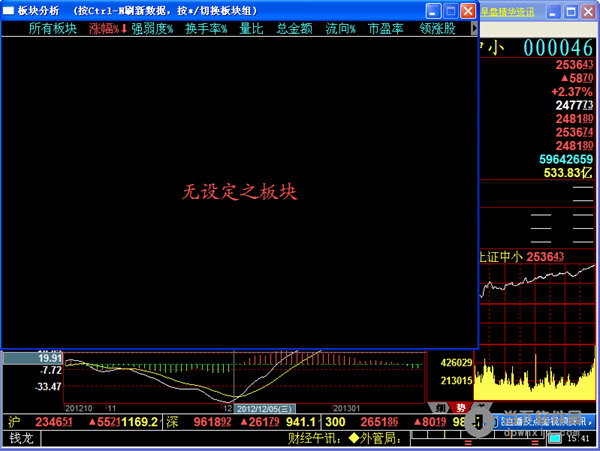Sort by 市盈率 column header
Viewport: 600px width, 451px height.
coord(386,29)
